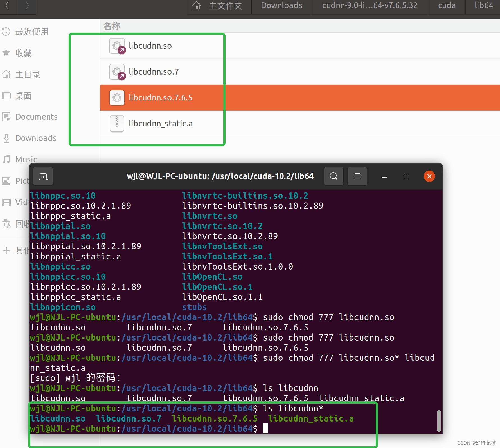Click the video film icon in the sidebar
Screen dimensions: 500x448
[x=6, y=202]
